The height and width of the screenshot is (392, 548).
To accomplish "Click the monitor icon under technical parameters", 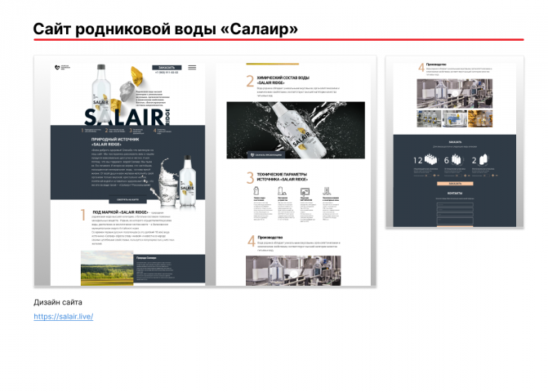I will point(305,191).
